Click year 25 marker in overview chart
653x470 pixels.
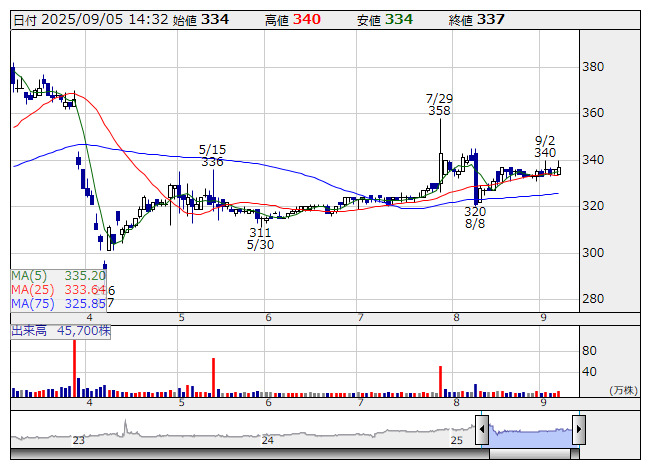pyautogui.click(x=456, y=440)
